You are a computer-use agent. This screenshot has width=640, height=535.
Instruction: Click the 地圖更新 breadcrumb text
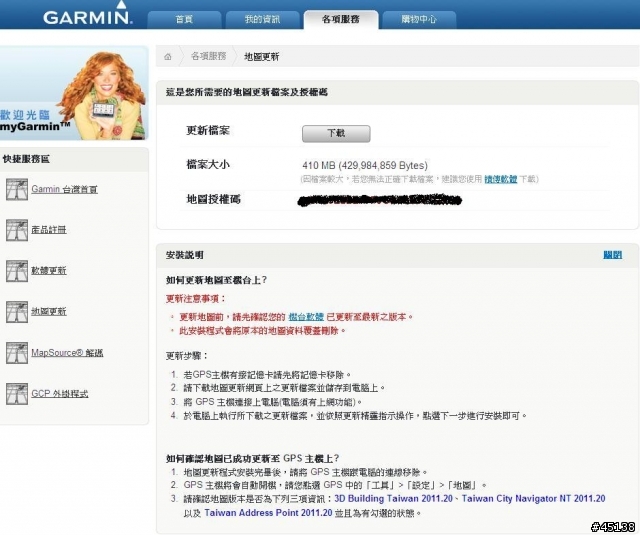pyautogui.click(x=262, y=57)
